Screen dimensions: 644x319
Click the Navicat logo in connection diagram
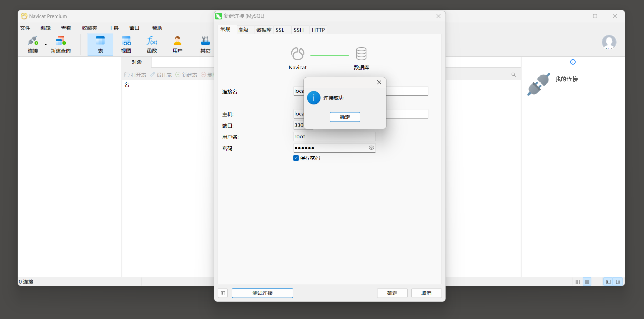point(298,54)
